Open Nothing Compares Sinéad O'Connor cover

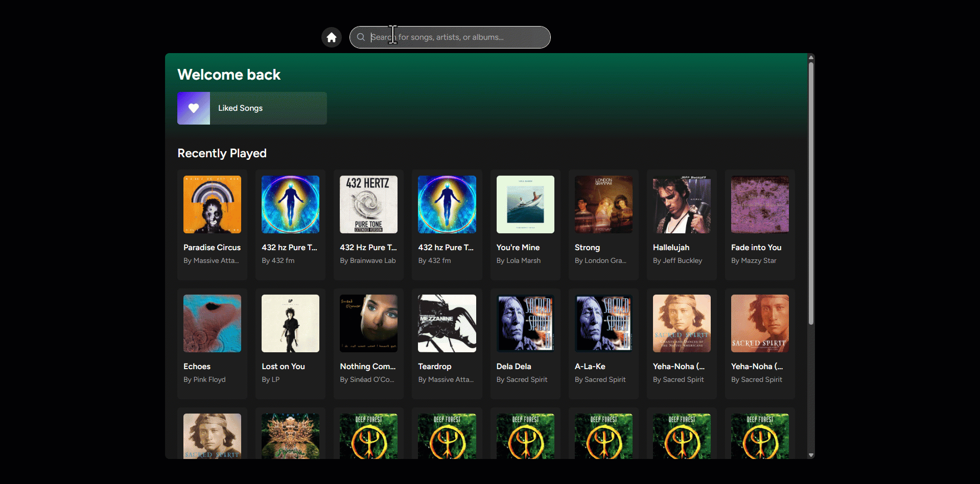[368, 323]
